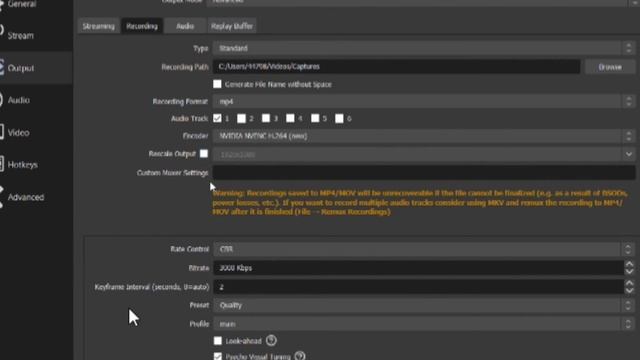
Task: Click the Keyframe Interval value field
Action: (418, 287)
